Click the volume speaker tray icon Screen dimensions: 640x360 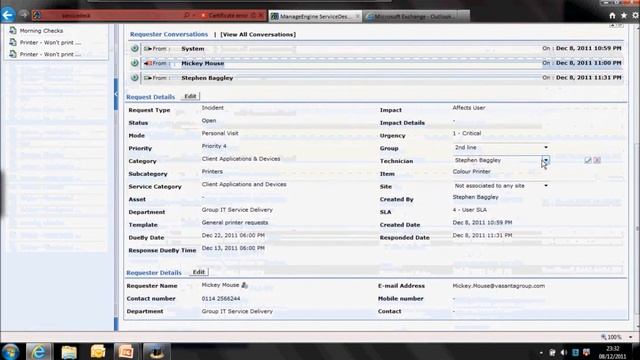click(x=564, y=352)
